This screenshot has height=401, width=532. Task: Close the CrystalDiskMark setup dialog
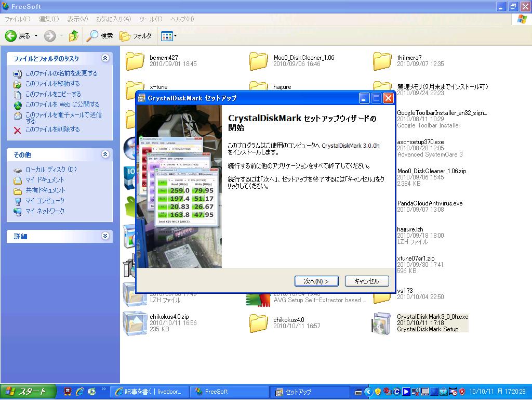tap(388, 98)
